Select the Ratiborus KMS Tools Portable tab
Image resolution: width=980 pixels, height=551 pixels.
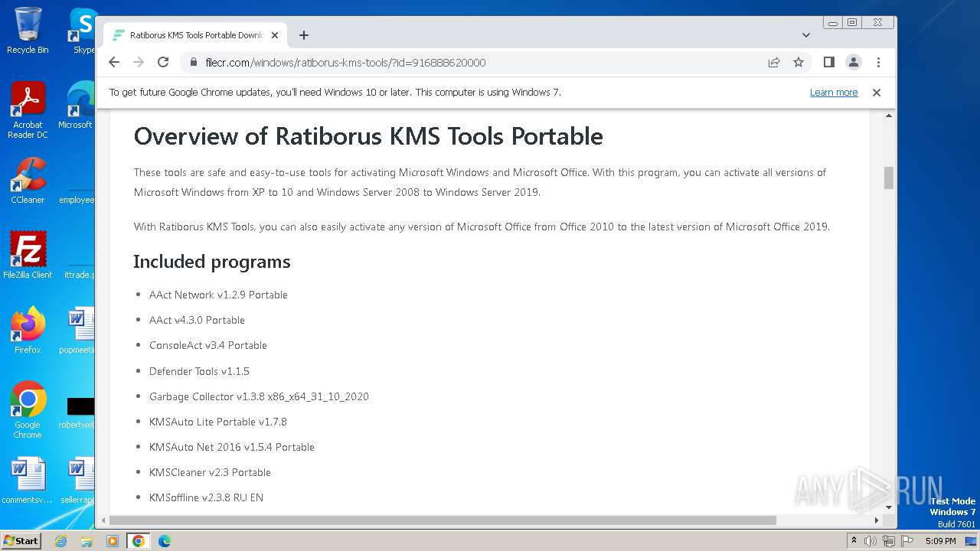[x=195, y=35]
